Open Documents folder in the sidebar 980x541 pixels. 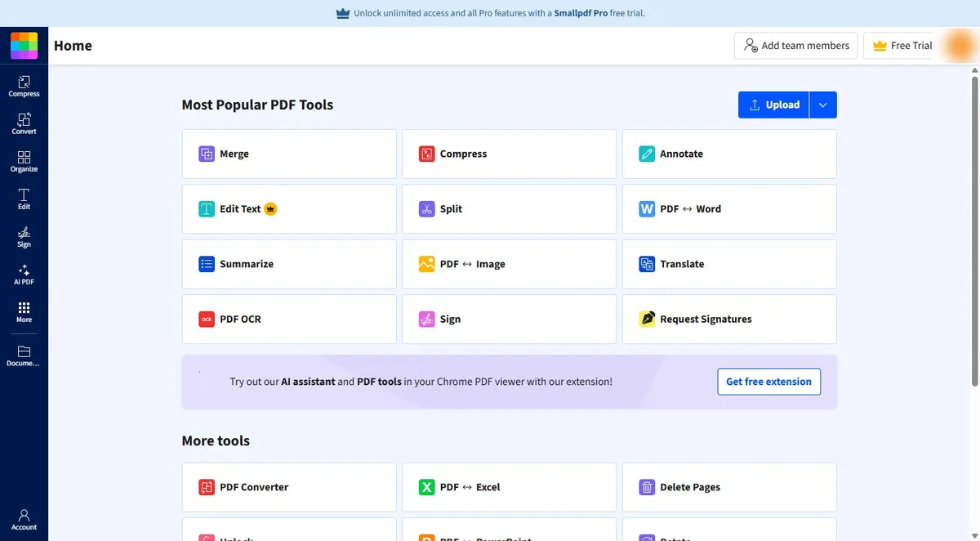point(24,355)
